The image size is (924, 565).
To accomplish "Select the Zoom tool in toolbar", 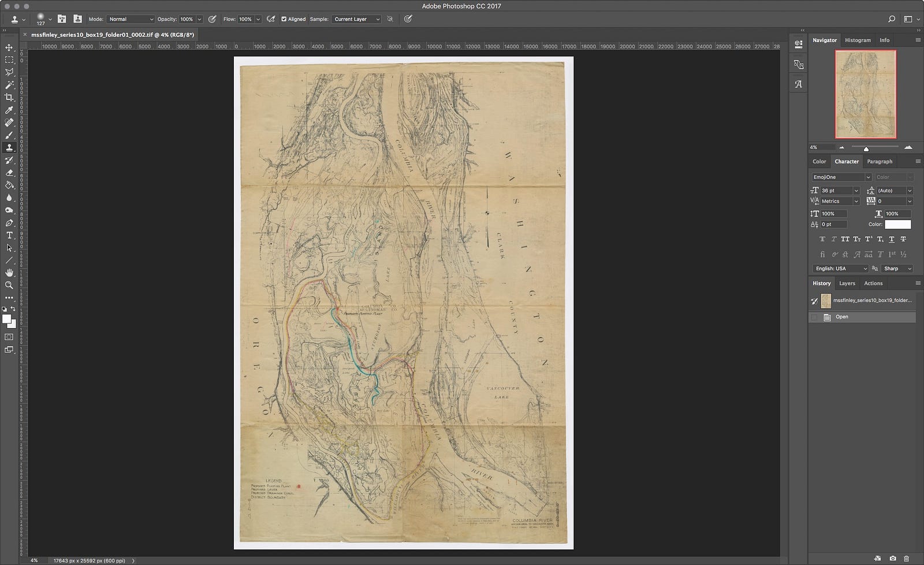I will (9, 285).
